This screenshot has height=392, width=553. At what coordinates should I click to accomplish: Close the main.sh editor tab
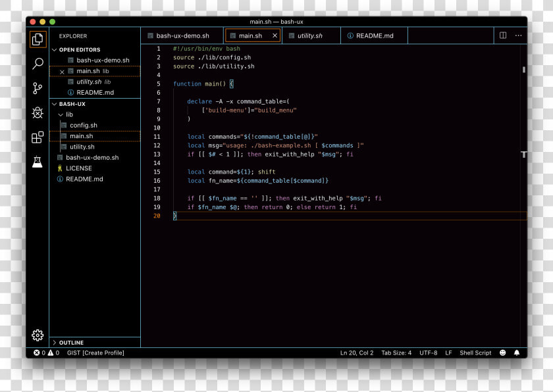(275, 36)
